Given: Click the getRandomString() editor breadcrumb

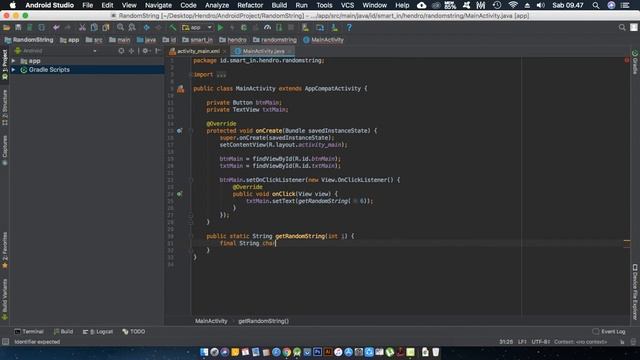Looking at the screenshot, I should pos(263,321).
